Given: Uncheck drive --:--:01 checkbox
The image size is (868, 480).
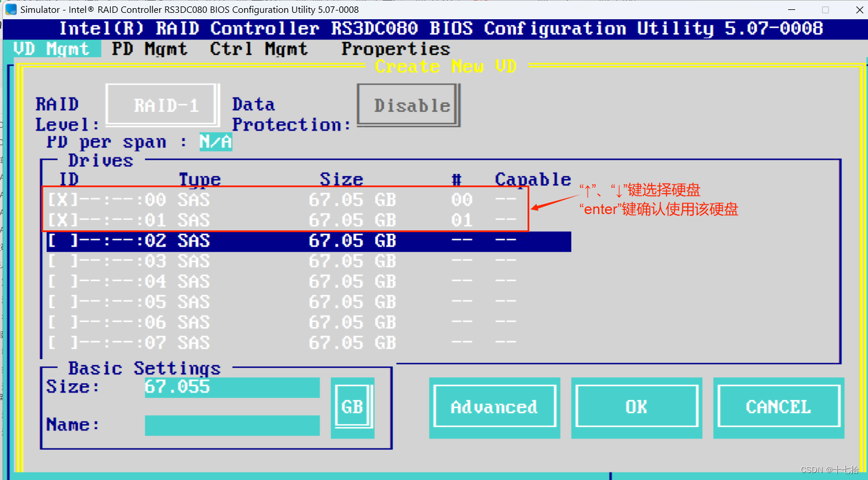Looking at the screenshot, I should click(62, 220).
